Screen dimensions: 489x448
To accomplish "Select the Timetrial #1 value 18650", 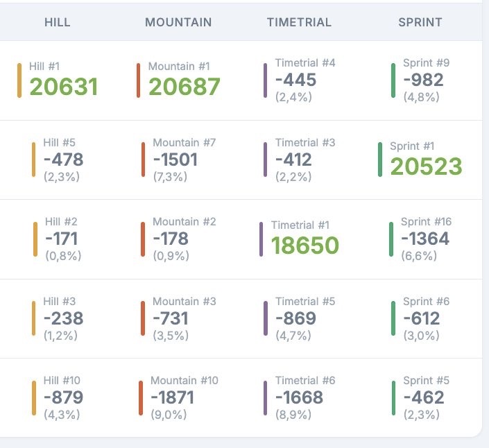I will click(304, 245).
